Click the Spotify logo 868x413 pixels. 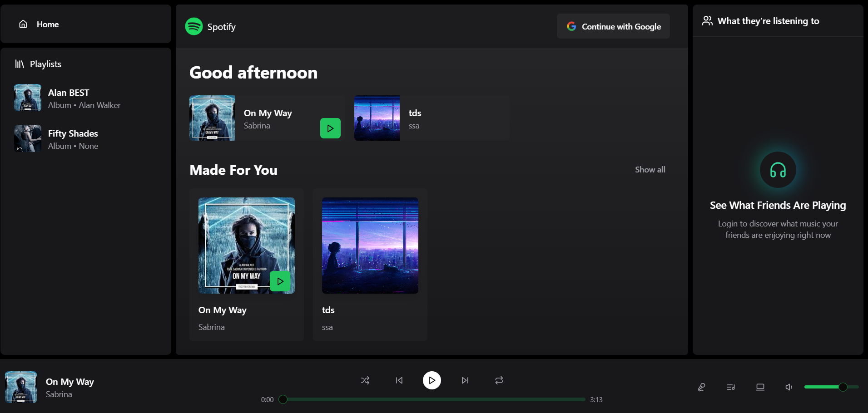(194, 26)
